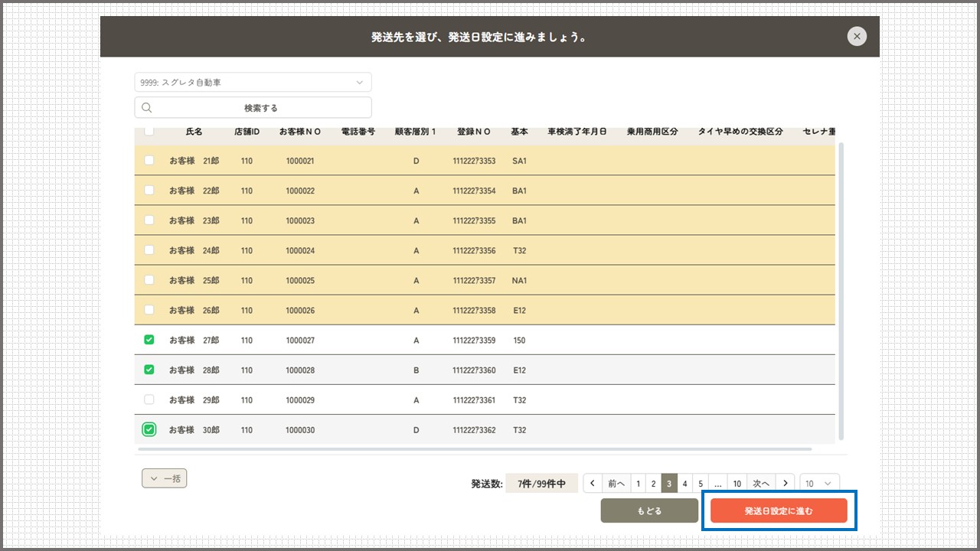Click the horizontal scrollbar under the table
The width and height of the screenshot is (980, 551).
coord(473,449)
